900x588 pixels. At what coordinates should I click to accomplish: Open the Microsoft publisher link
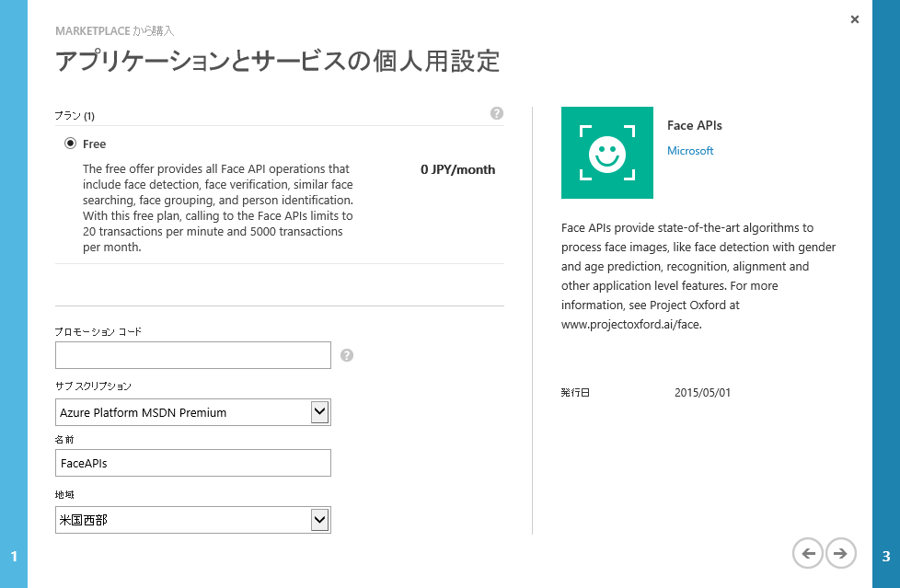click(690, 150)
